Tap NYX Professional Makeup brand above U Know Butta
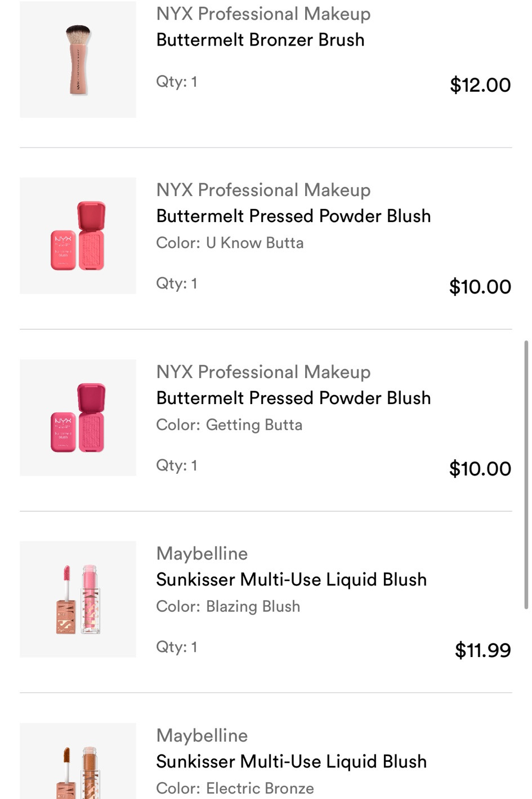 (263, 190)
